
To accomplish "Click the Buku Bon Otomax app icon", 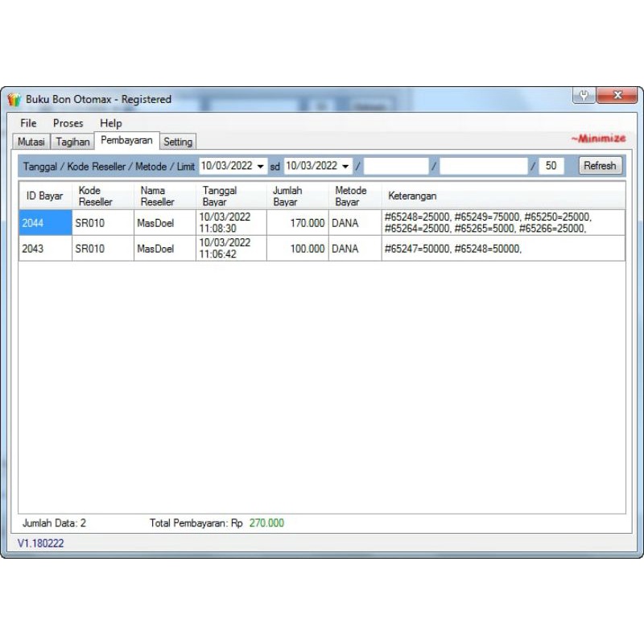I will (x=14, y=100).
